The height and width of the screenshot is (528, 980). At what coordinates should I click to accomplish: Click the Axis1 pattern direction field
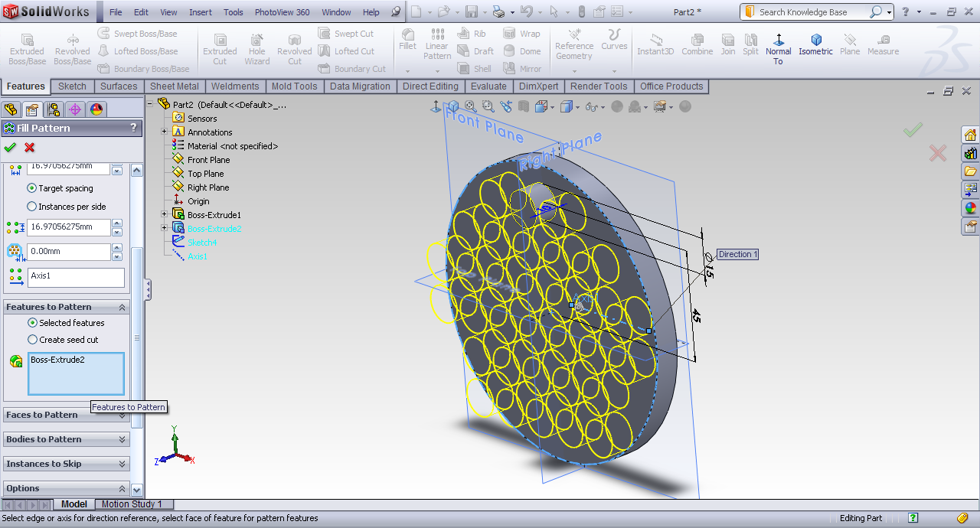76,277
